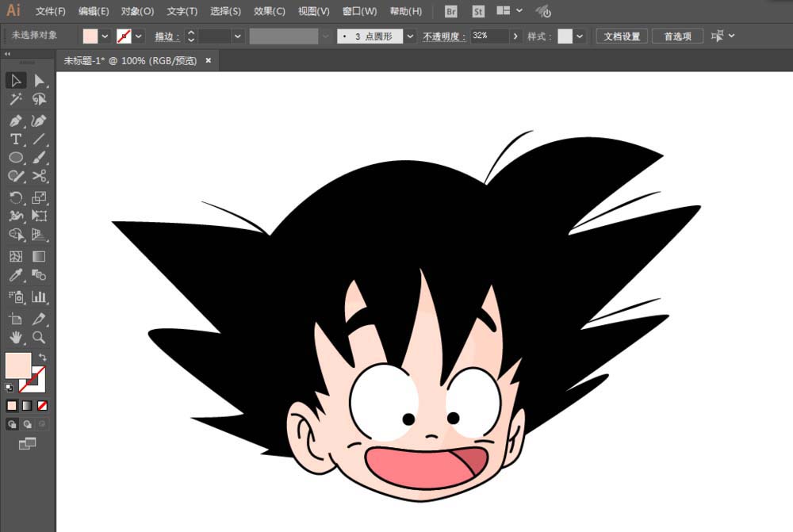The image size is (793, 532).
Task: Open the control bar fill color dropdown
Action: coord(105,36)
